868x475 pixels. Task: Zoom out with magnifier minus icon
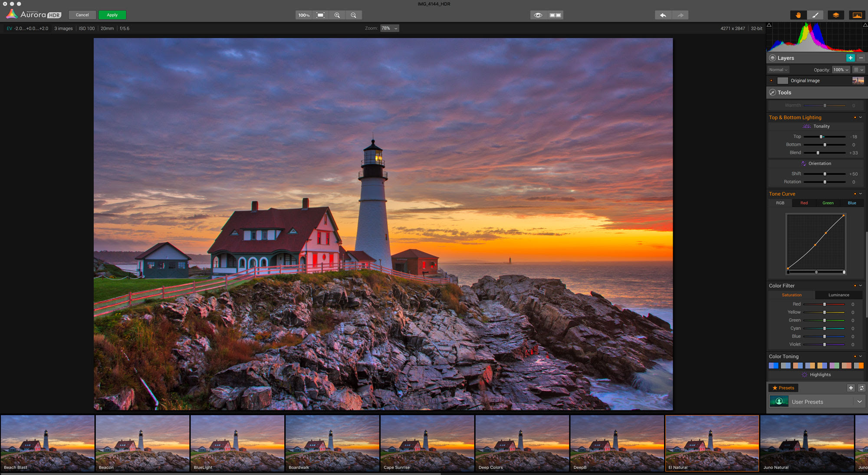coord(354,15)
